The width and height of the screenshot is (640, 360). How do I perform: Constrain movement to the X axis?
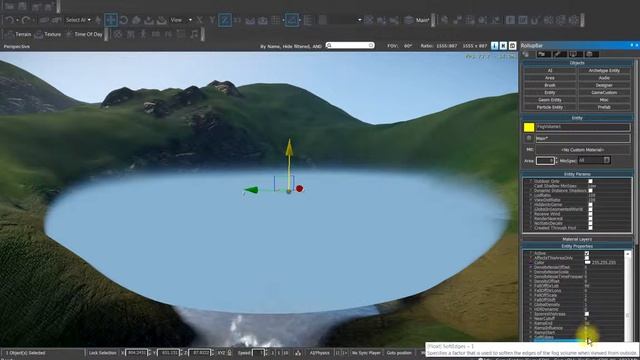click(x=200, y=20)
